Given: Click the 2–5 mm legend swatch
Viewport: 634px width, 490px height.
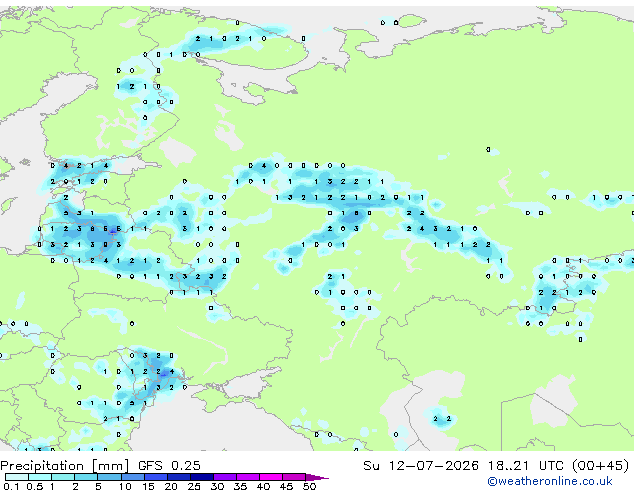Looking at the screenshot, I should pos(86,477).
